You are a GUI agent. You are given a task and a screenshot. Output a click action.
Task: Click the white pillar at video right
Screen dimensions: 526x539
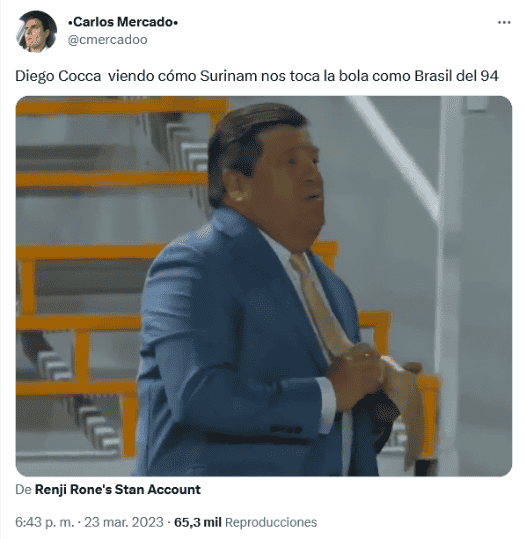pyautogui.click(x=448, y=275)
